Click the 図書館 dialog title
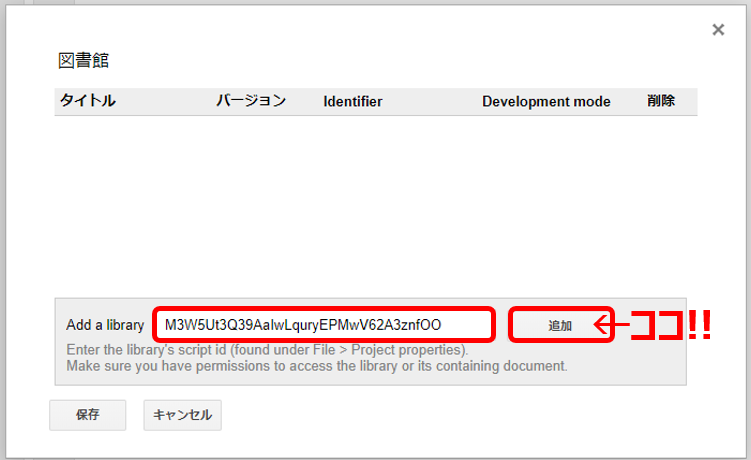This screenshot has height=460, width=751. point(84,61)
